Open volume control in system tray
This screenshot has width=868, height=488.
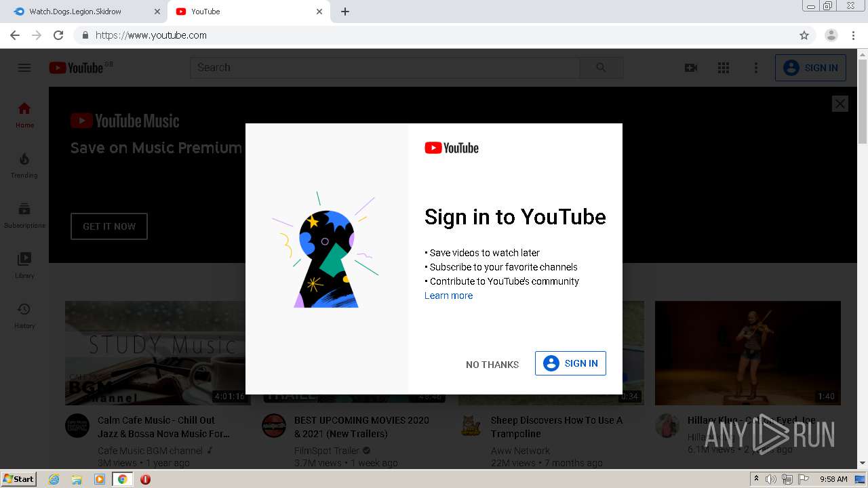click(771, 479)
